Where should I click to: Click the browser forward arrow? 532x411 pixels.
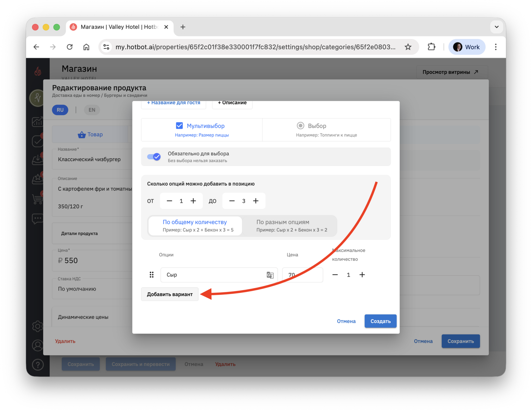tap(53, 47)
